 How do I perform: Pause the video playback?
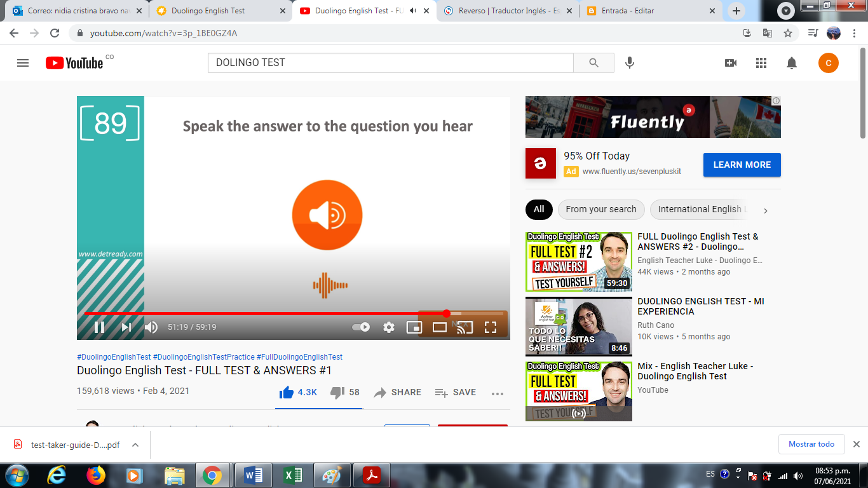tap(100, 327)
